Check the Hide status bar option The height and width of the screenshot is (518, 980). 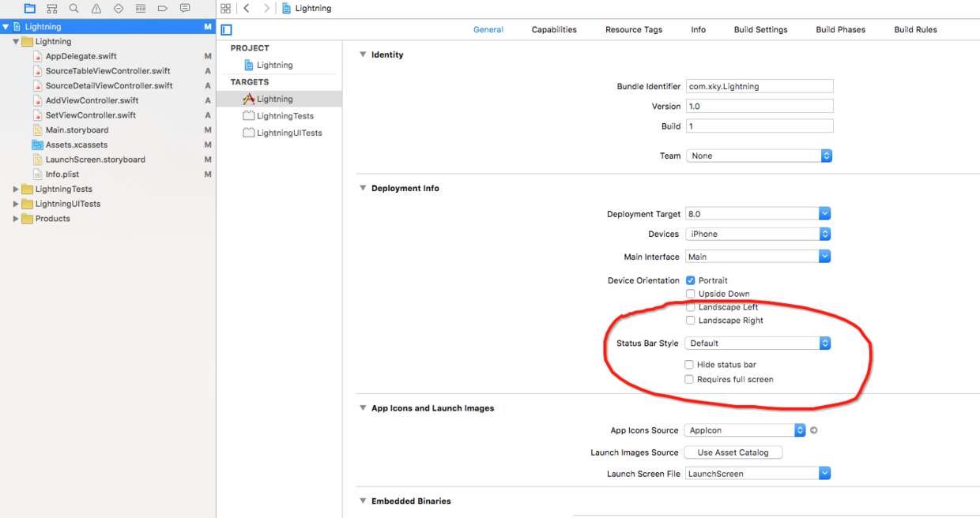[x=689, y=365]
